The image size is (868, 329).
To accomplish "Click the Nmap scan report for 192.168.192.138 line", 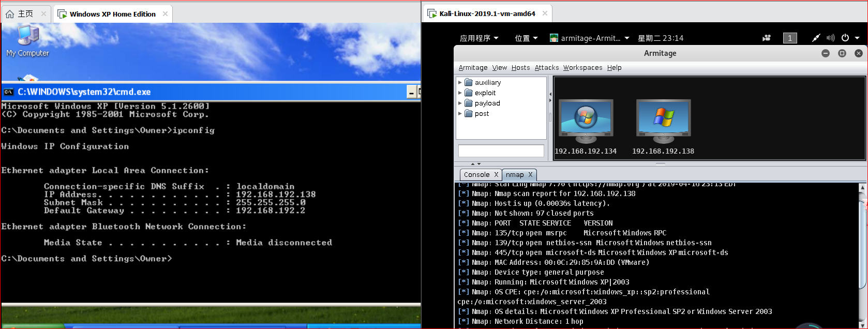I will [546, 193].
